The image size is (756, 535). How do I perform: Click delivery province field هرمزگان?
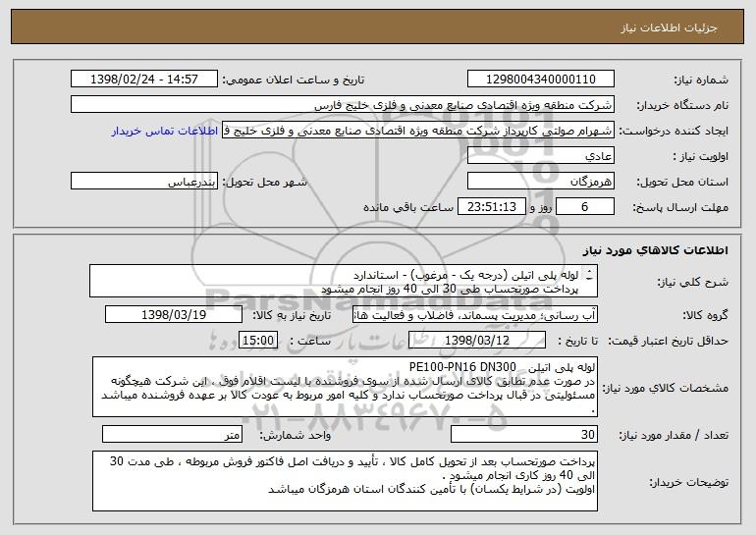(x=540, y=182)
